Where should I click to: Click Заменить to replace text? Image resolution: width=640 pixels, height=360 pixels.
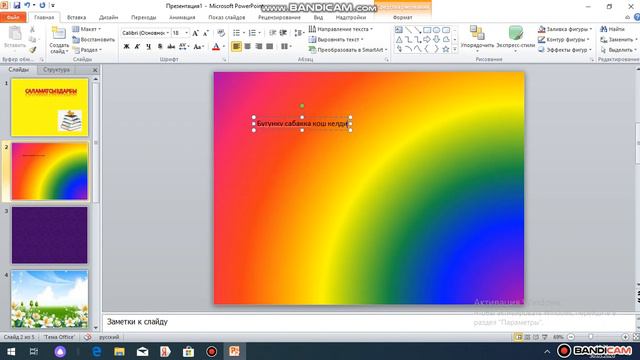tap(618, 40)
